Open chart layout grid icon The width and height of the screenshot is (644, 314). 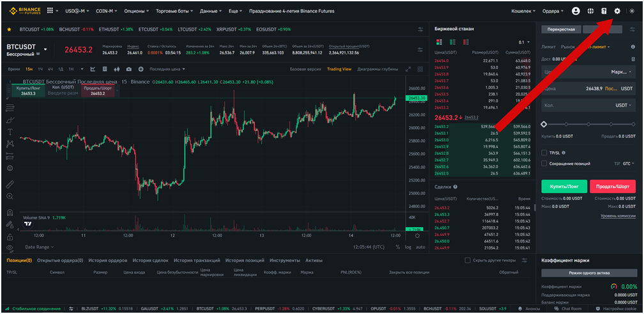[x=420, y=70]
